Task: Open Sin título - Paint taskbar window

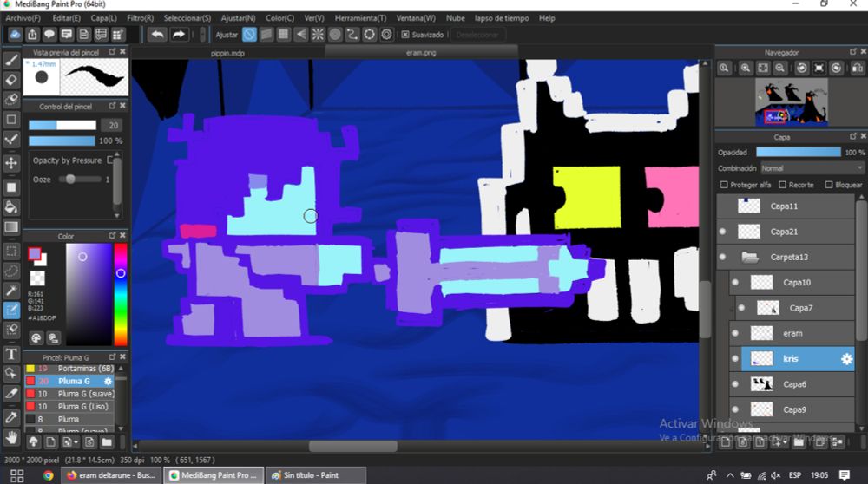Action: click(x=316, y=475)
